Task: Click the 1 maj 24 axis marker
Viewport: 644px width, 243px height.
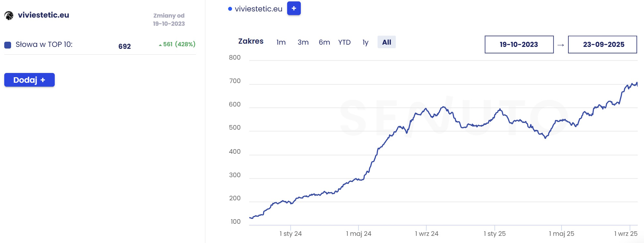Action: pos(359,234)
